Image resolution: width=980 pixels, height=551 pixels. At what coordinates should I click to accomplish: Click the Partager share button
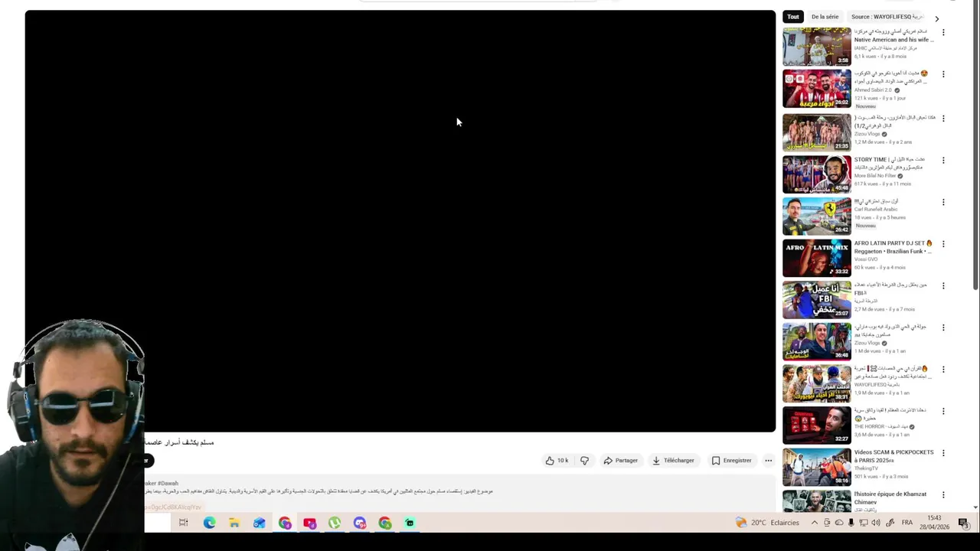click(x=620, y=461)
